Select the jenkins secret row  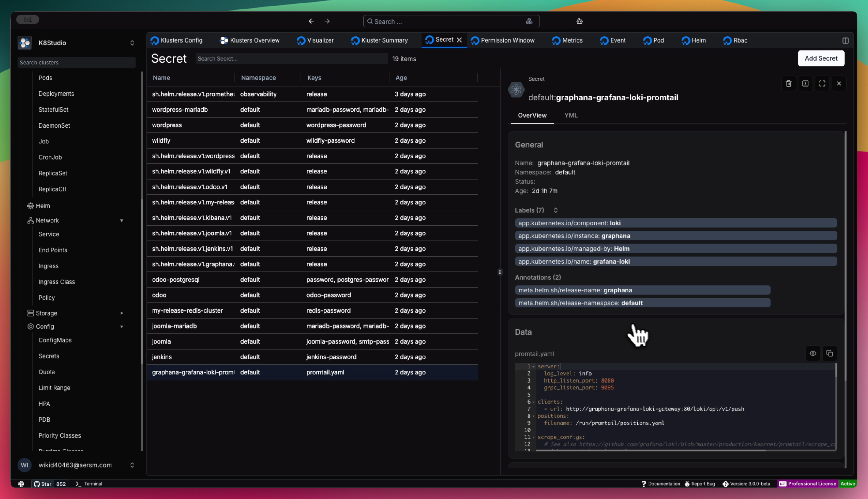[x=312, y=357]
